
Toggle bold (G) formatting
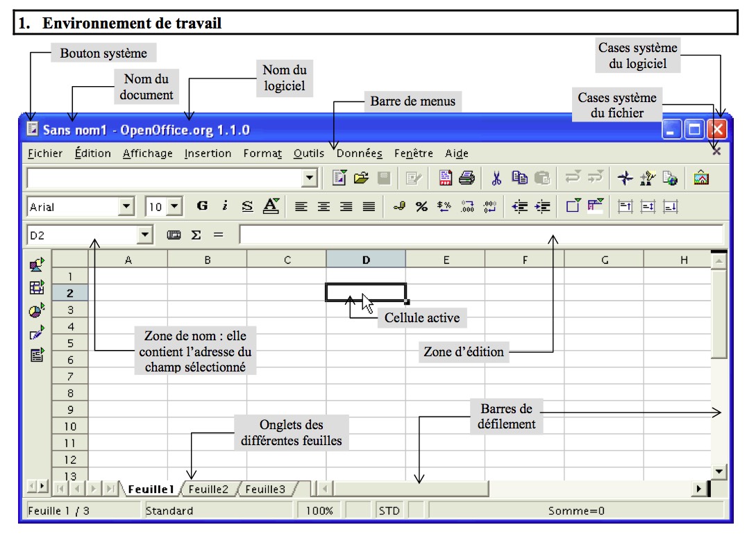[x=203, y=206]
